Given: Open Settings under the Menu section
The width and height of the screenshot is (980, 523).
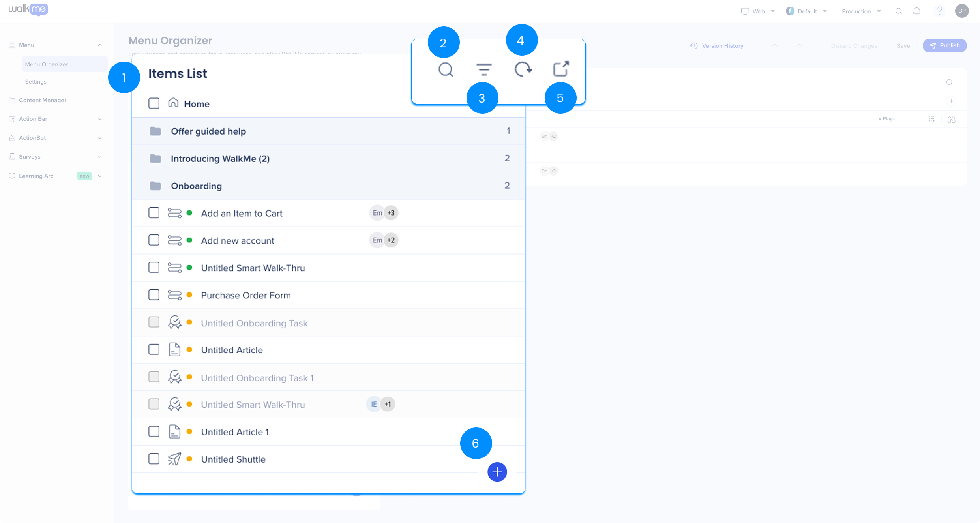Looking at the screenshot, I should point(36,82).
